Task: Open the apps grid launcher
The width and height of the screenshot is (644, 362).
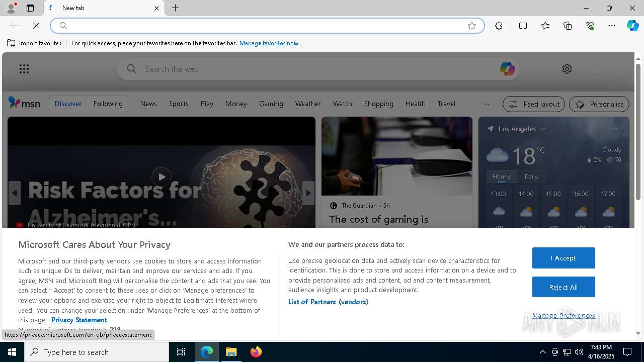Action: [24, 69]
